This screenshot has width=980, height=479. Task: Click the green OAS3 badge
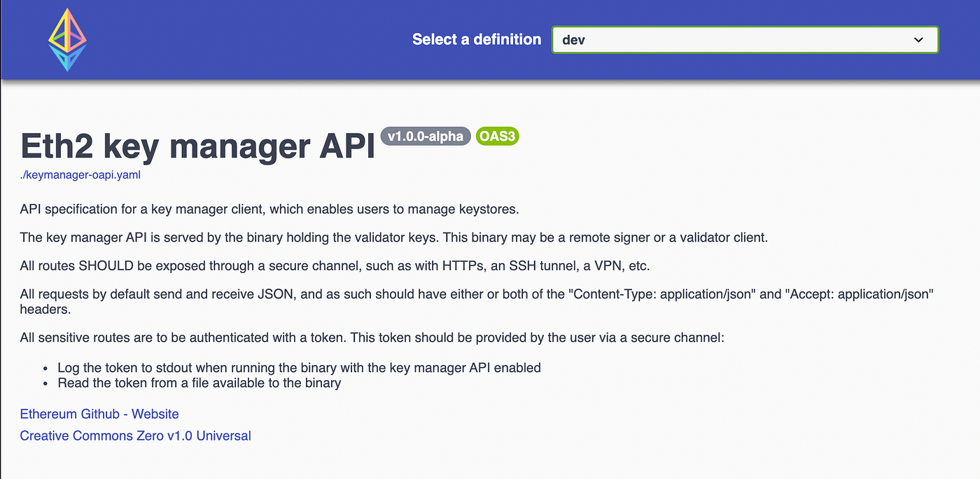pyautogui.click(x=497, y=136)
